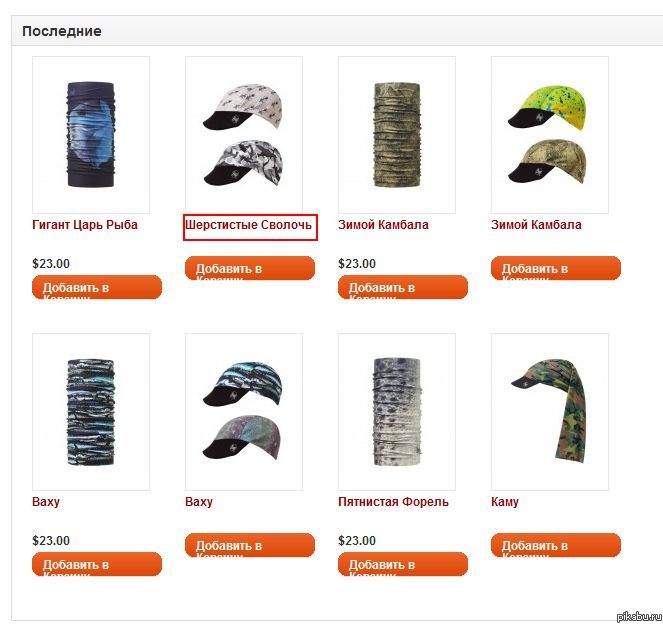The image size is (663, 624).
Task: Add Шерстистые Сволочь caps to the cart
Action: coord(250,268)
